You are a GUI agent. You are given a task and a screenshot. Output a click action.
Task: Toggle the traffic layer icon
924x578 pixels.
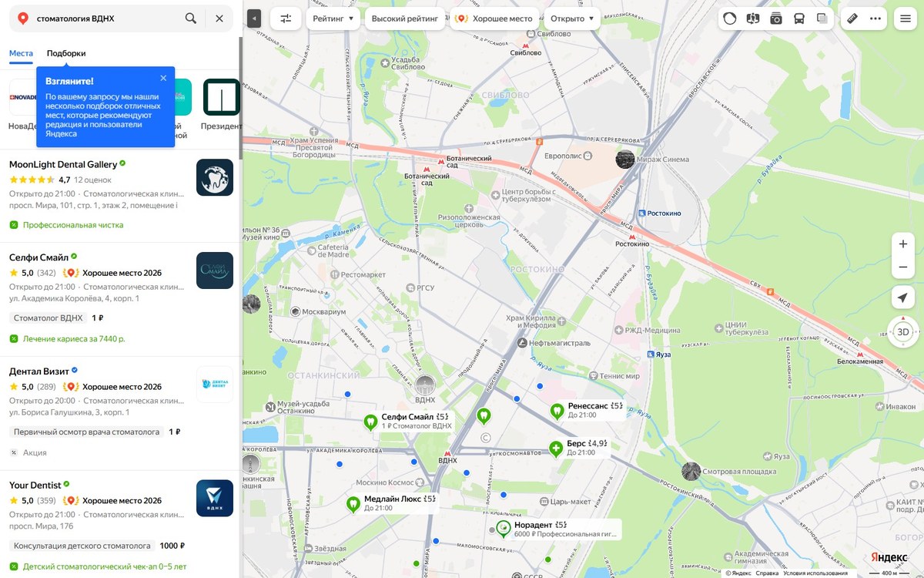point(730,18)
